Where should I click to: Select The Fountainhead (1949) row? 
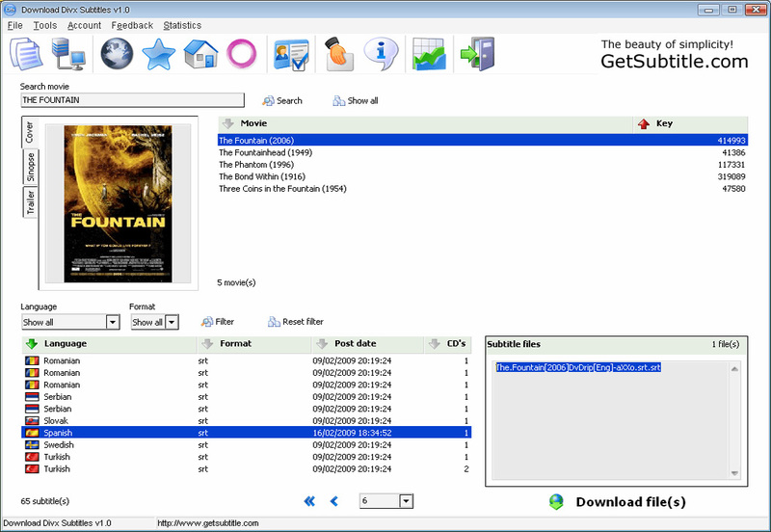tap(483, 152)
